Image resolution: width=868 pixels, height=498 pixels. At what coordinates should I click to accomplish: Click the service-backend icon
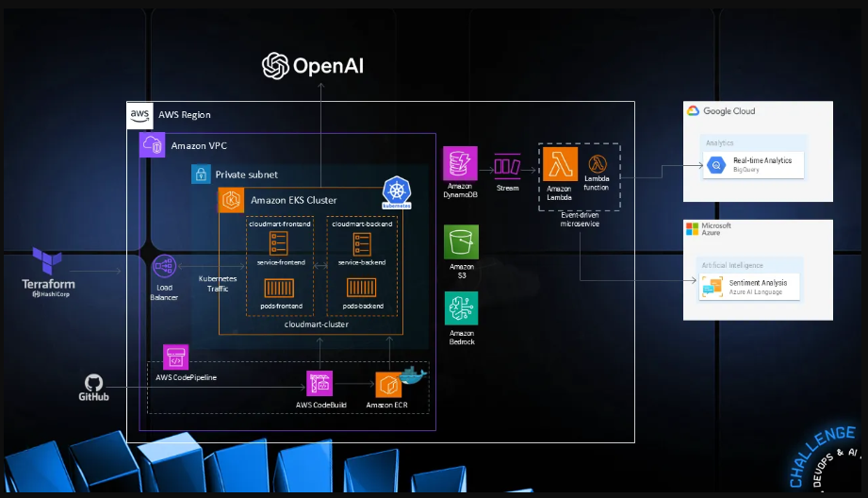pyautogui.click(x=362, y=244)
